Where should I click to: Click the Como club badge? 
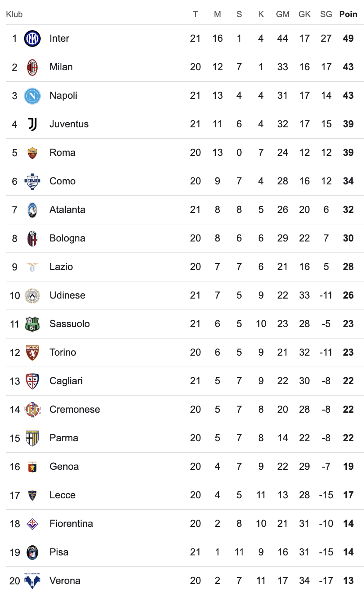[32, 181]
